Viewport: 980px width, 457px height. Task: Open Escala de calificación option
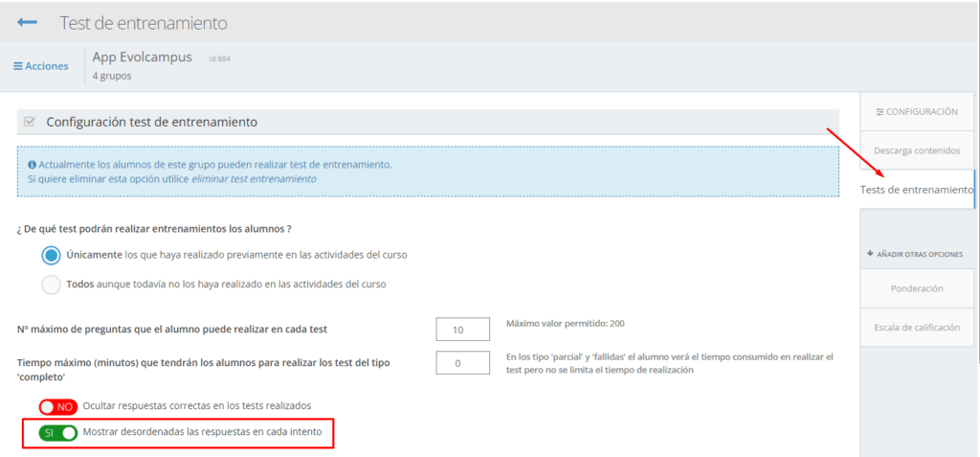(916, 327)
